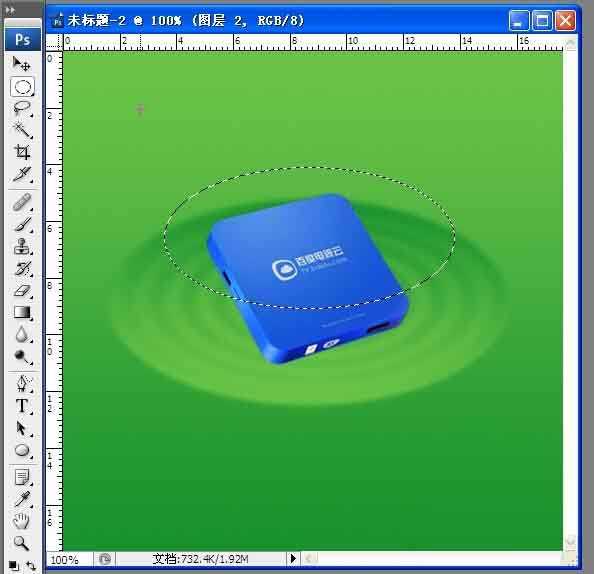Image resolution: width=594 pixels, height=574 pixels.
Task: Minimize the document window
Action: tap(519, 20)
